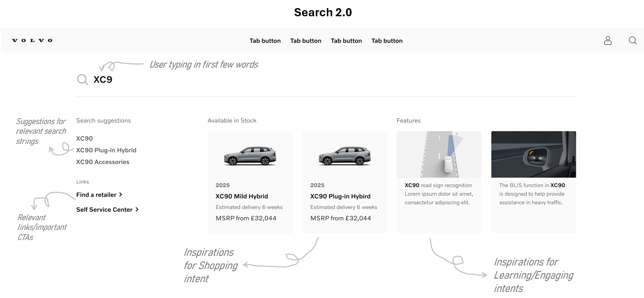Select the first Tab button in navigation

coord(265,41)
